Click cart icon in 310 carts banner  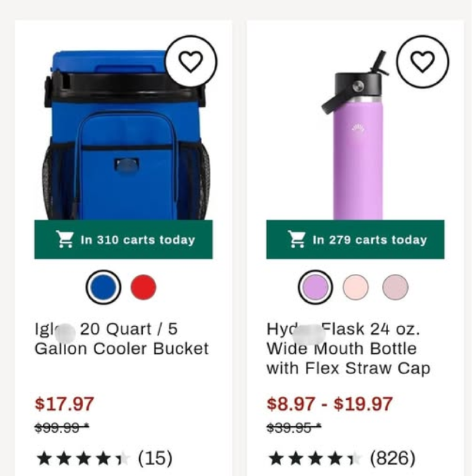coord(65,240)
